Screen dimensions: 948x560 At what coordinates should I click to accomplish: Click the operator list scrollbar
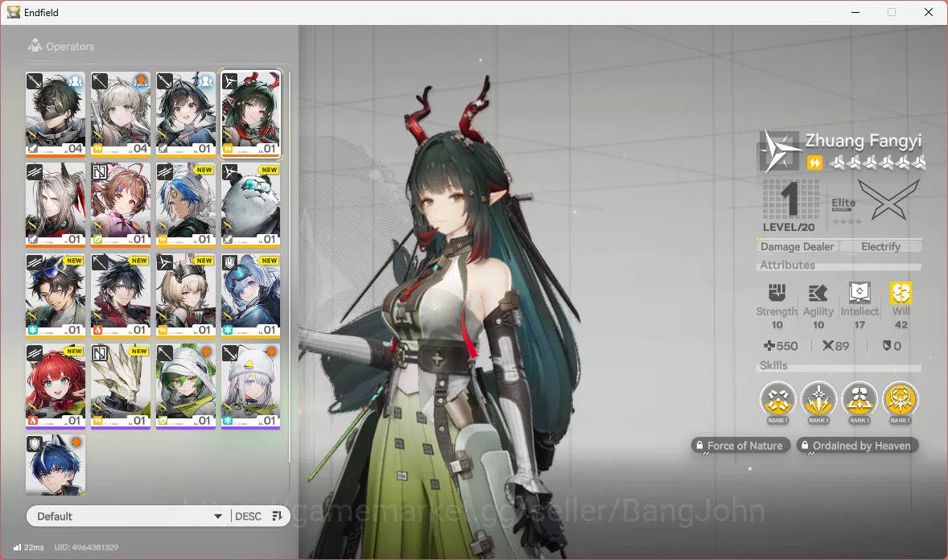point(290,266)
